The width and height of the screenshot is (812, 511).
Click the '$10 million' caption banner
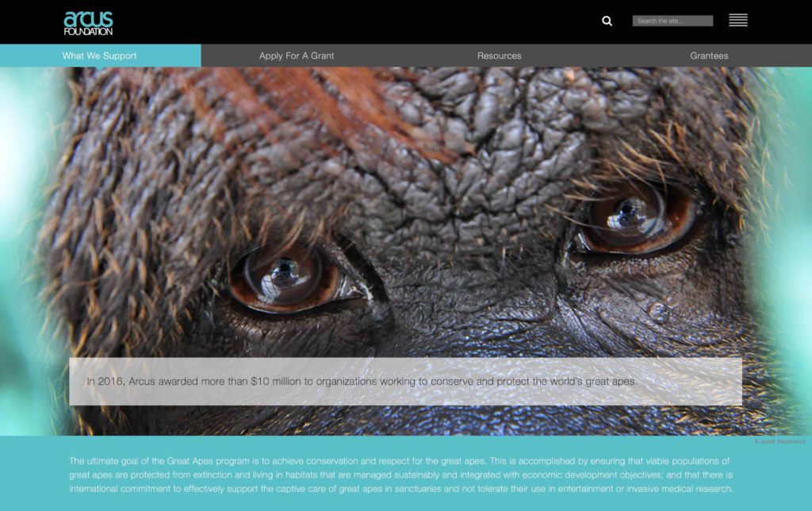pyautogui.click(x=405, y=382)
